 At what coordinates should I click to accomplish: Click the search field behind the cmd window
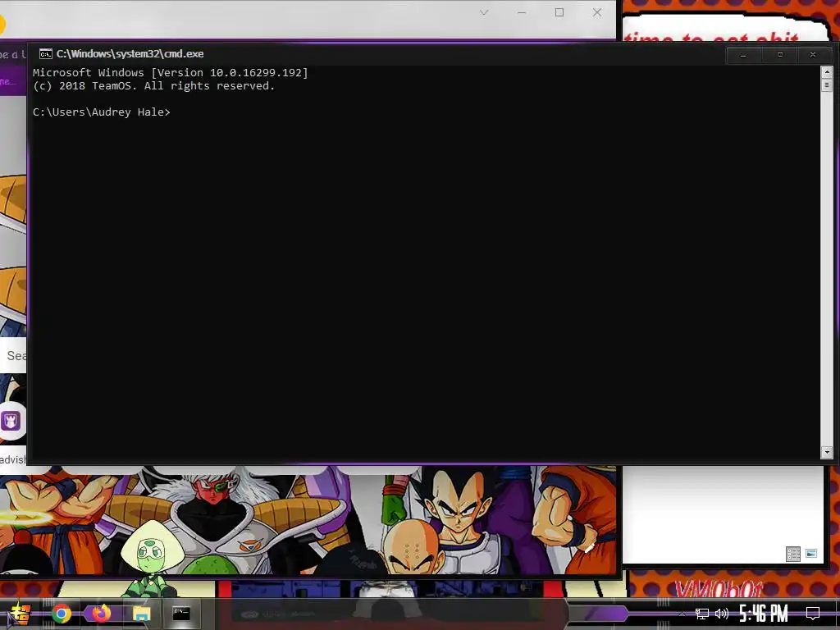pyautogui.click(x=13, y=355)
